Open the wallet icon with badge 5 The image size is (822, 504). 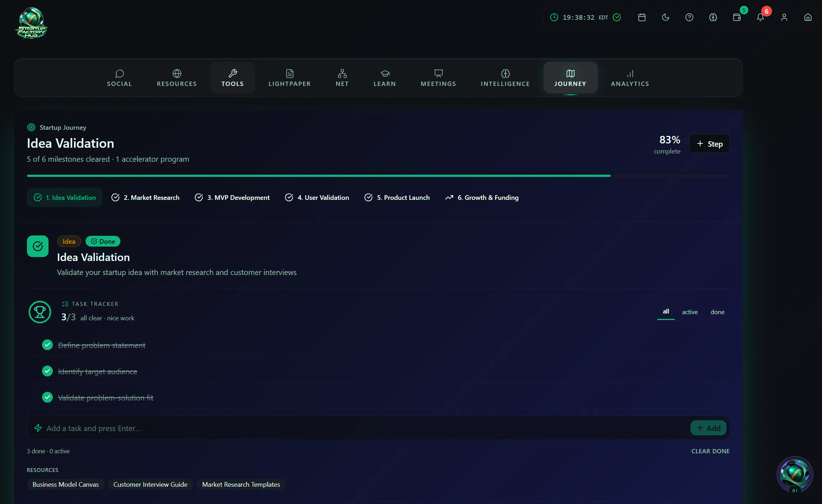coord(737,17)
